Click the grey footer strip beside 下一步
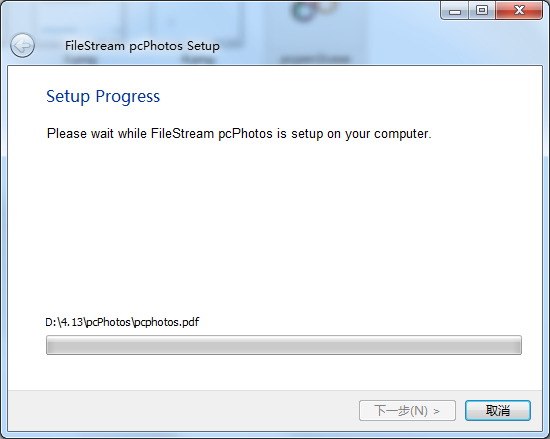Viewport: 550px width, 439px height. [182, 410]
